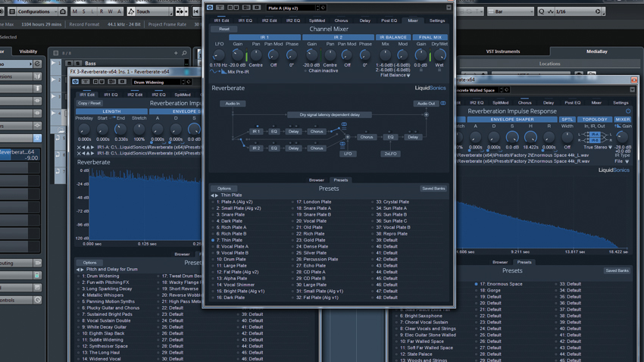Click the add track plus icon in track list

click(x=176, y=53)
